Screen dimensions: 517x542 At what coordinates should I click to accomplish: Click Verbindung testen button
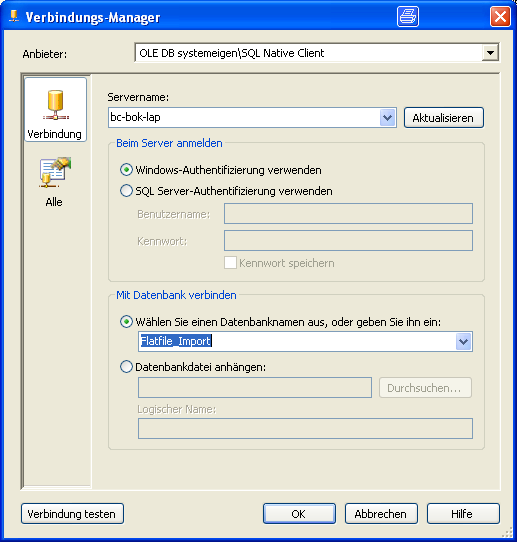click(x=72, y=514)
